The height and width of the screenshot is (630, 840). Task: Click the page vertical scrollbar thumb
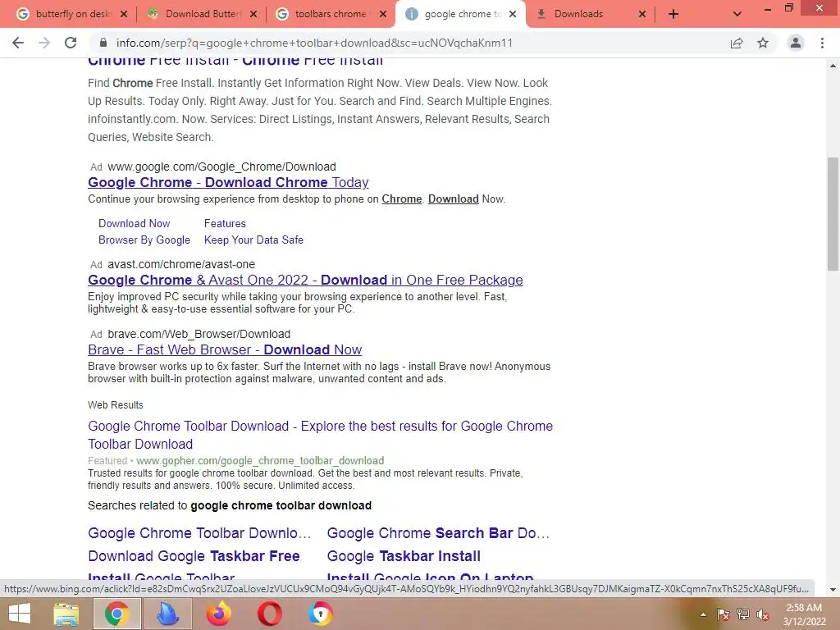tap(833, 214)
